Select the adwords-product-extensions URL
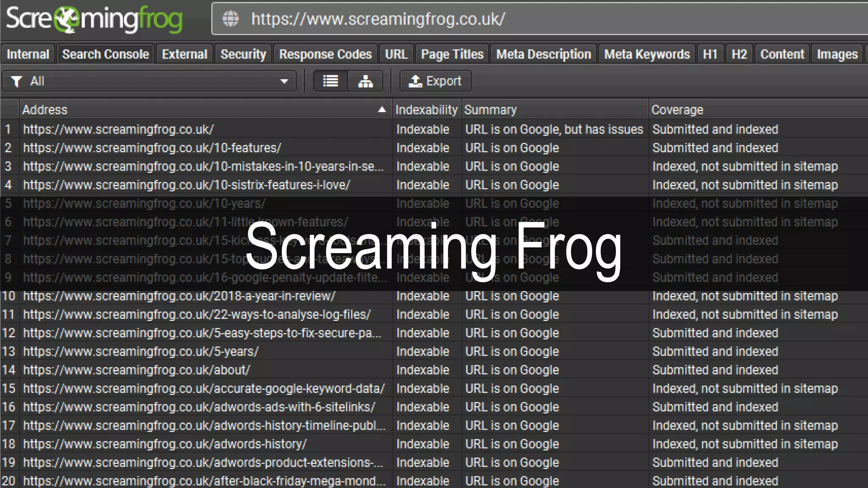 (203, 463)
